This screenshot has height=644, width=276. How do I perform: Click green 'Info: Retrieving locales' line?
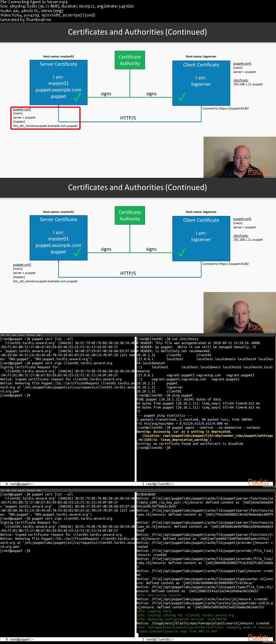pos(159,595)
